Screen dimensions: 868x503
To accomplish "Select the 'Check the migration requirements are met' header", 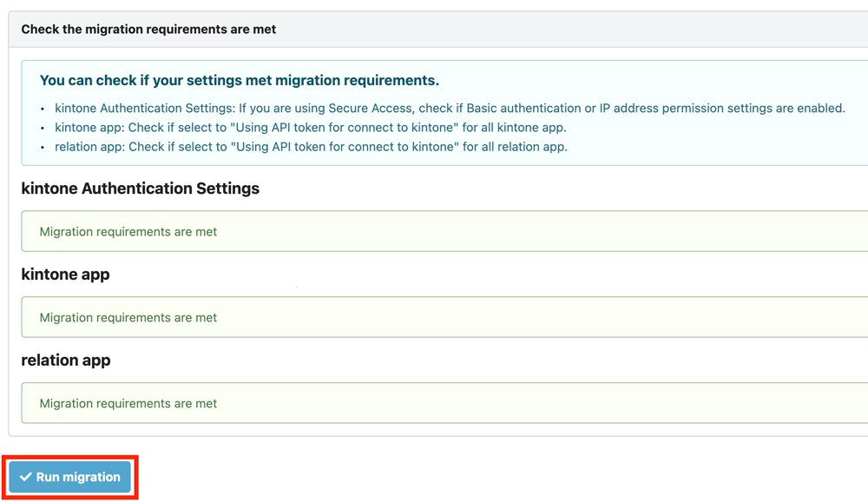I will (x=148, y=30).
